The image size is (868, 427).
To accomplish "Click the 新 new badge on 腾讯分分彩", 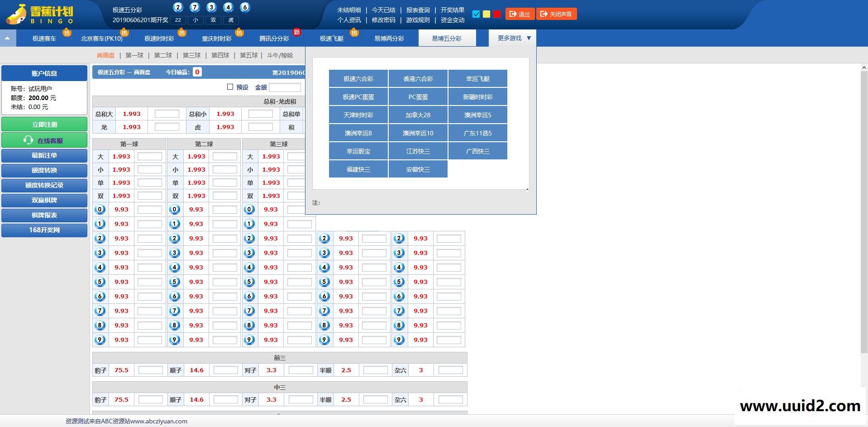I will point(296,33).
